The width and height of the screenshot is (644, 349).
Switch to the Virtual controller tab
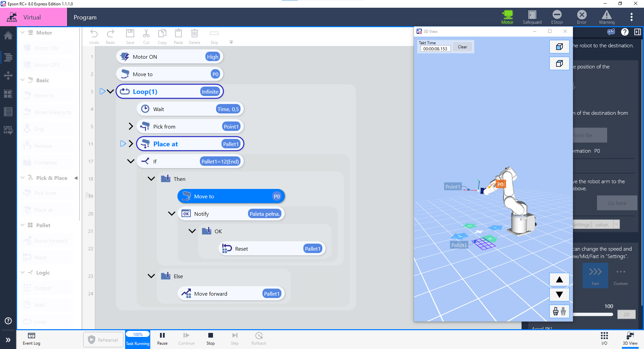(34, 17)
